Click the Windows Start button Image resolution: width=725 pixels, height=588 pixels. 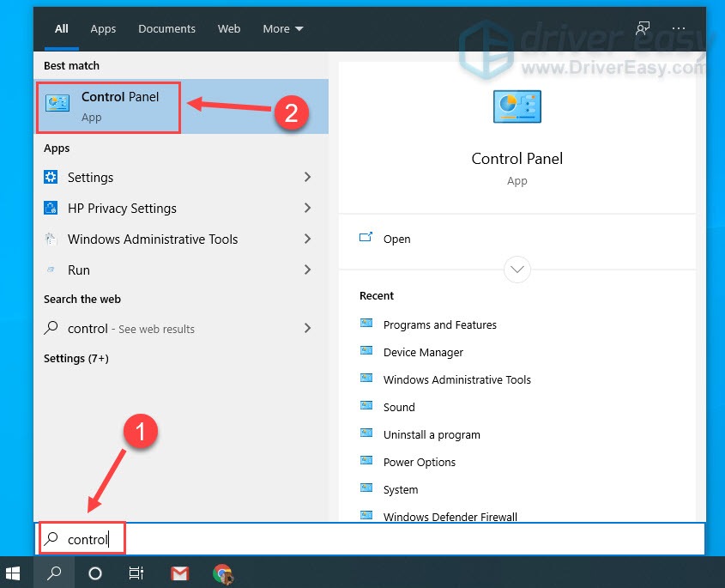13,573
